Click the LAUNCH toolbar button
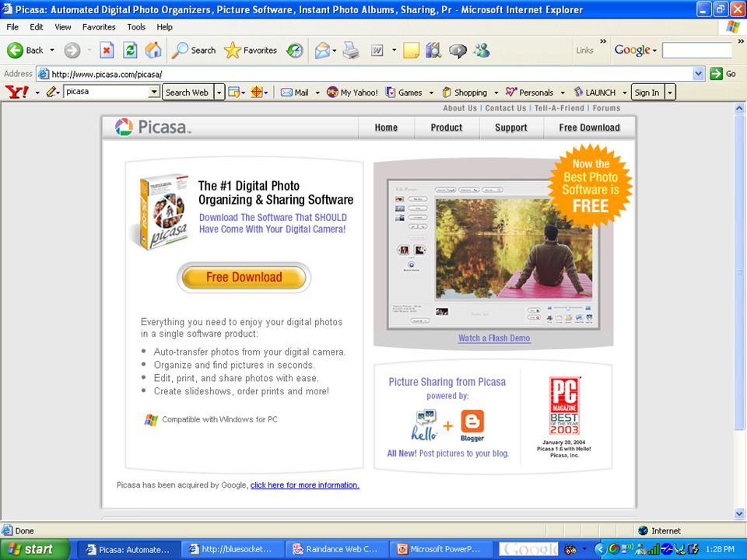 point(594,93)
